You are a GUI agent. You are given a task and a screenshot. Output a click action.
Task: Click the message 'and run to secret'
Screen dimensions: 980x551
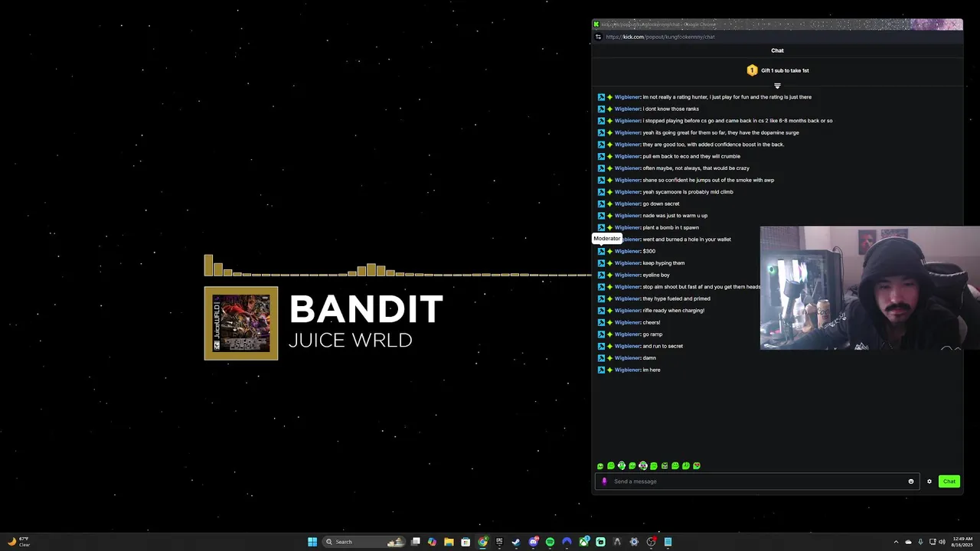(x=663, y=346)
